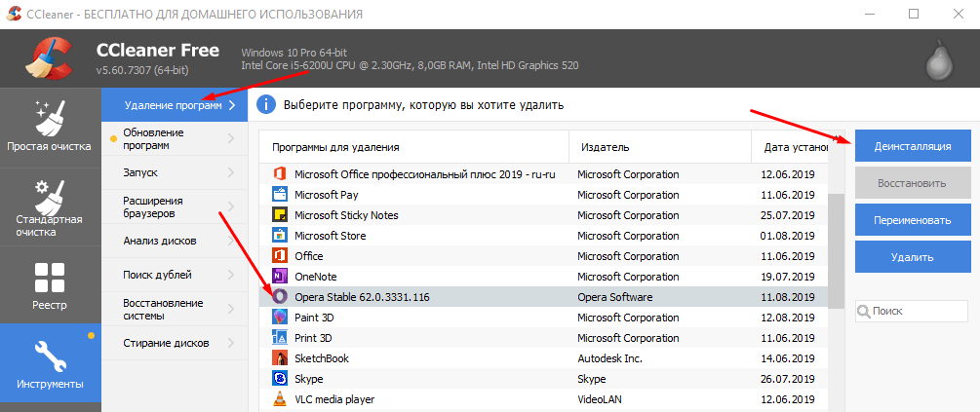The height and width of the screenshot is (412, 980).
Task: Click the program list vertical scrollbar thumb
Action: pos(837,250)
